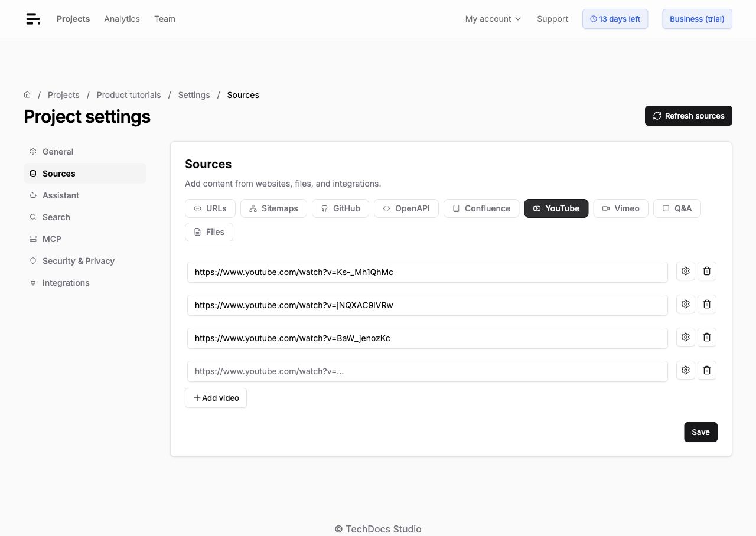
Task: Open settings for the Ks-_Mh1QhMc video
Action: pyautogui.click(x=686, y=271)
